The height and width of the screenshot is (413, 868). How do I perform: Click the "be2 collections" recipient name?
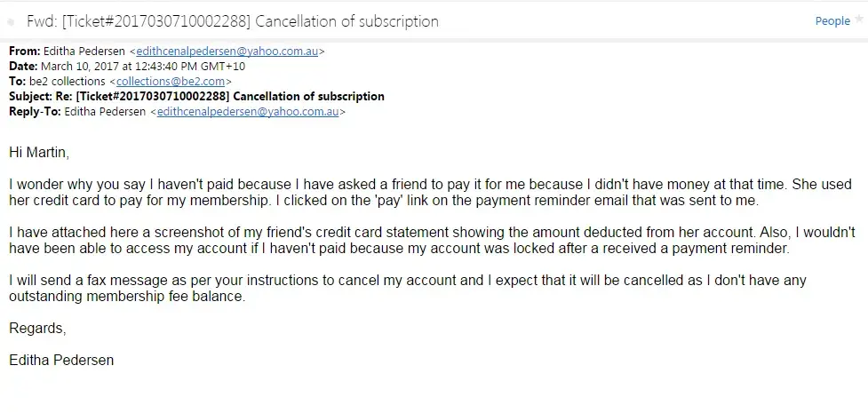pyautogui.click(x=68, y=81)
